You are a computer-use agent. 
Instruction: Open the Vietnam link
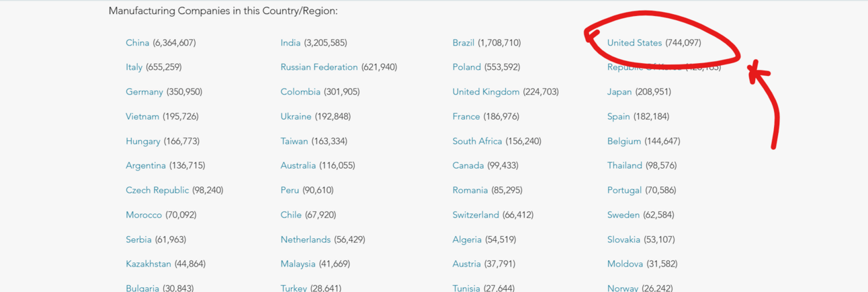142,116
